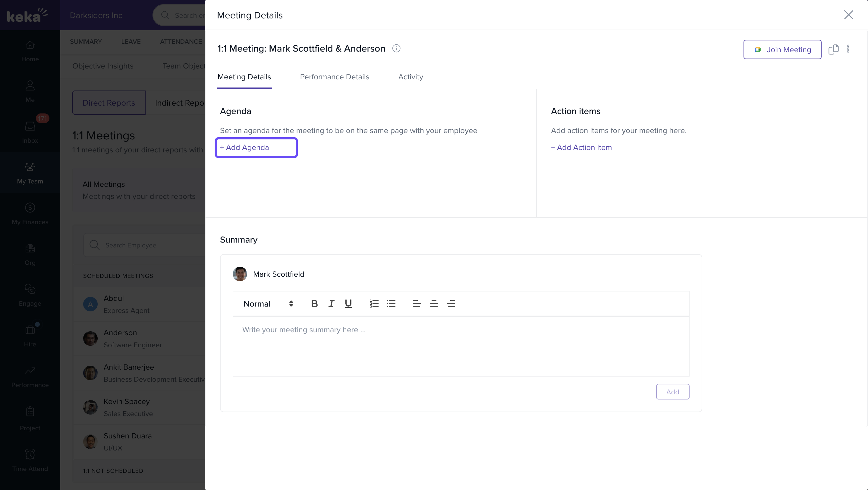Viewport: 868px width, 490px height.
Task: Click the + Add Agenda link
Action: [245, 147]
